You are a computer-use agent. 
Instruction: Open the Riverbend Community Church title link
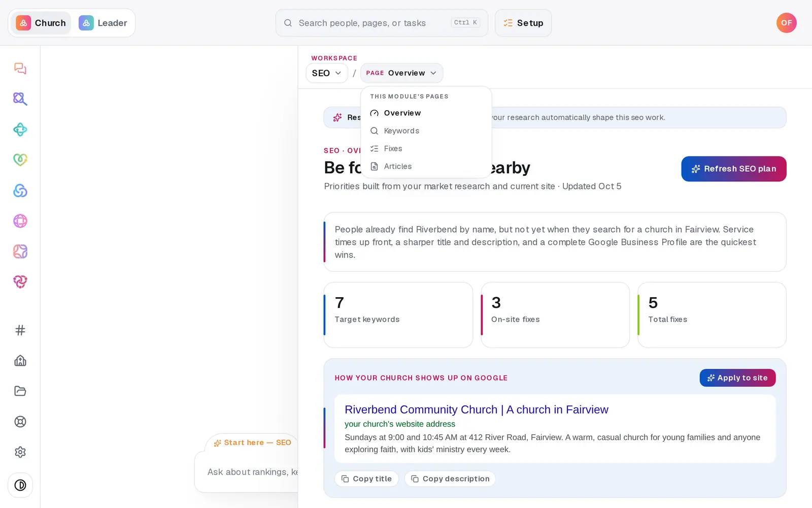477,409
